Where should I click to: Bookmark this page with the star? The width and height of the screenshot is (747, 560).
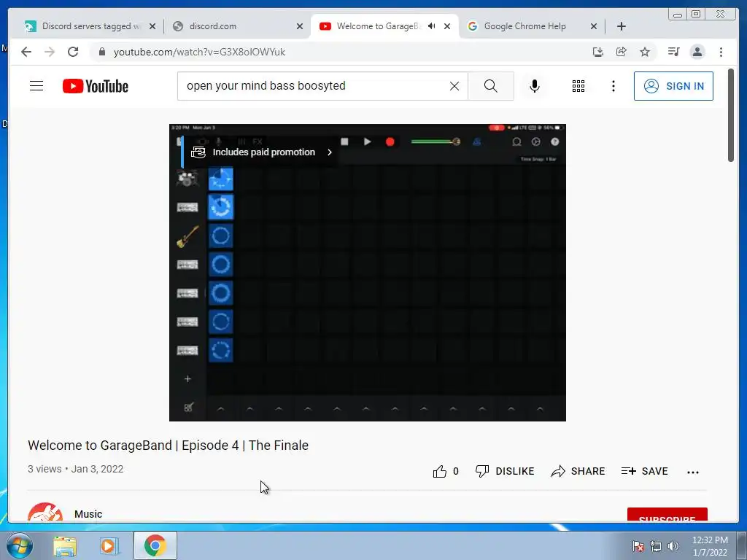[645, 52]
